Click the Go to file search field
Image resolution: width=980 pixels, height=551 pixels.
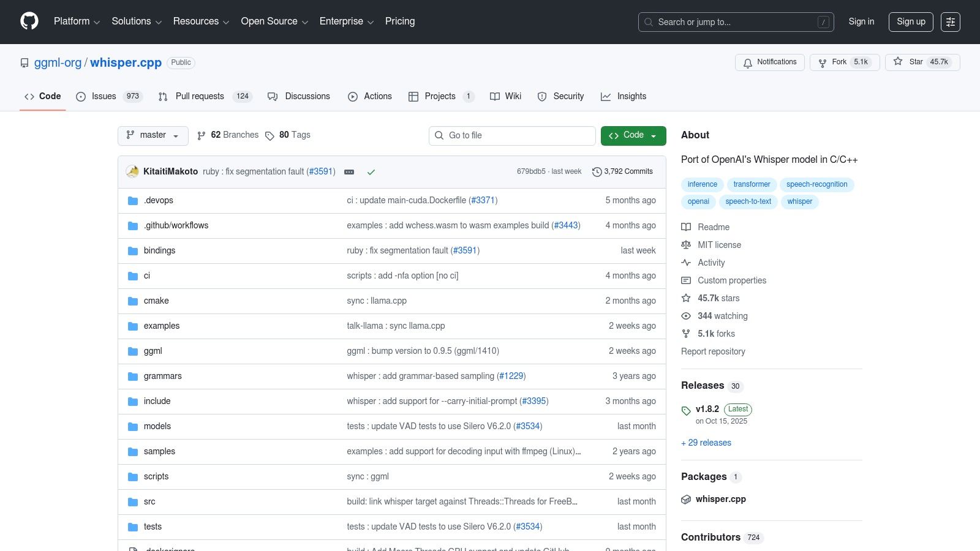point(512,135)
